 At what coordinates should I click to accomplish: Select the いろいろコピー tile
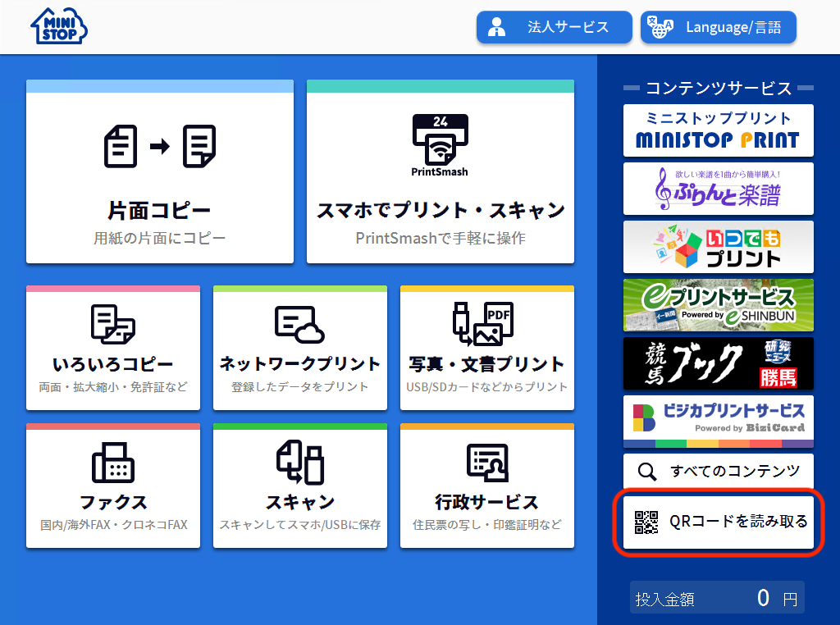(112, 348)
